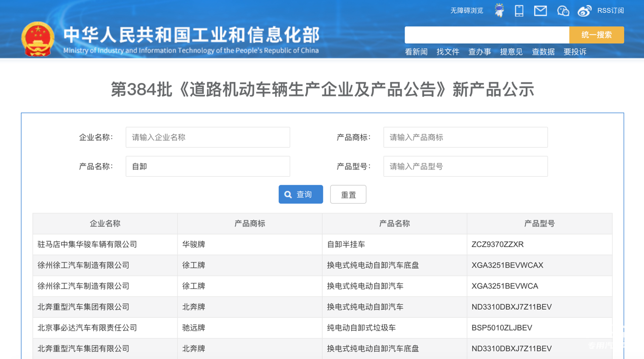Select model XGA3251BEVWCA cell
This screenshot has height=359, width=644.
click(539, 286)
